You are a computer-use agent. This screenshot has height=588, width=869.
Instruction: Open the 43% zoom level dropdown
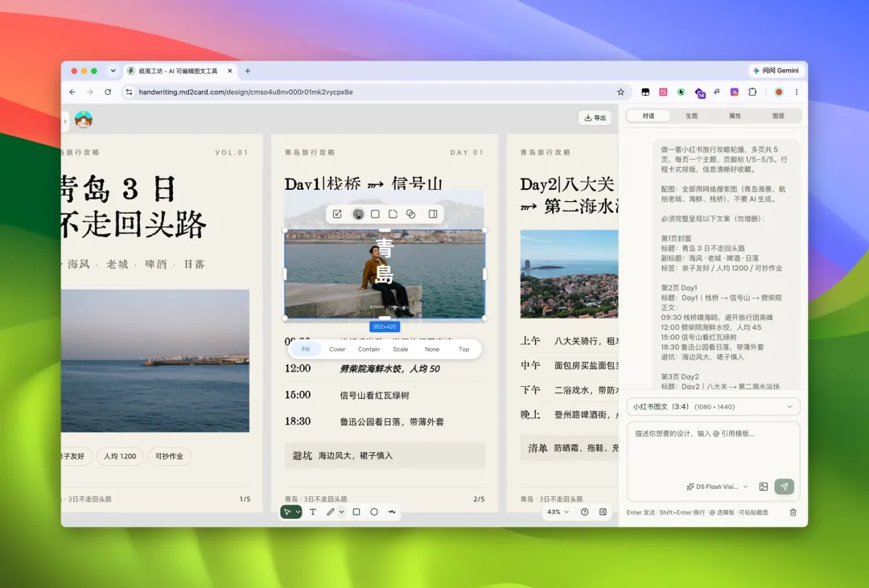pyautogui.click(x=558, y=512)
